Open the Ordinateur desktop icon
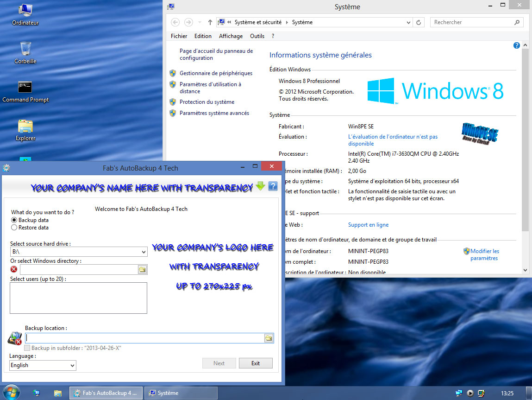The width and height of the screenshot is (532, 400). point(25,14)
